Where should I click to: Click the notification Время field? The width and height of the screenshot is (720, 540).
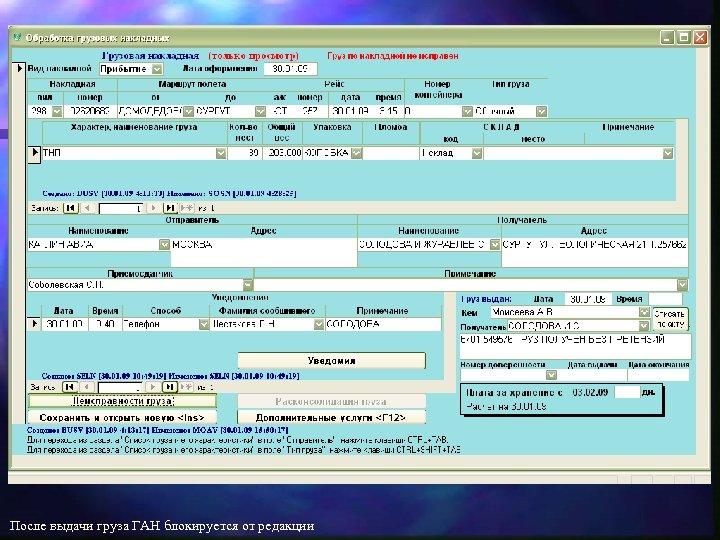click(105, 324)
